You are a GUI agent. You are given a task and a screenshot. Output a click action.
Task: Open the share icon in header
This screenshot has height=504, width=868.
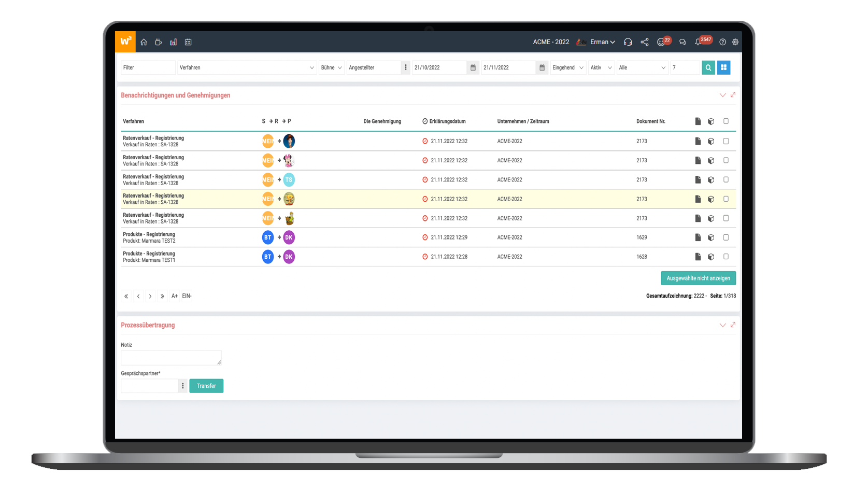click(x=644, y=42)
